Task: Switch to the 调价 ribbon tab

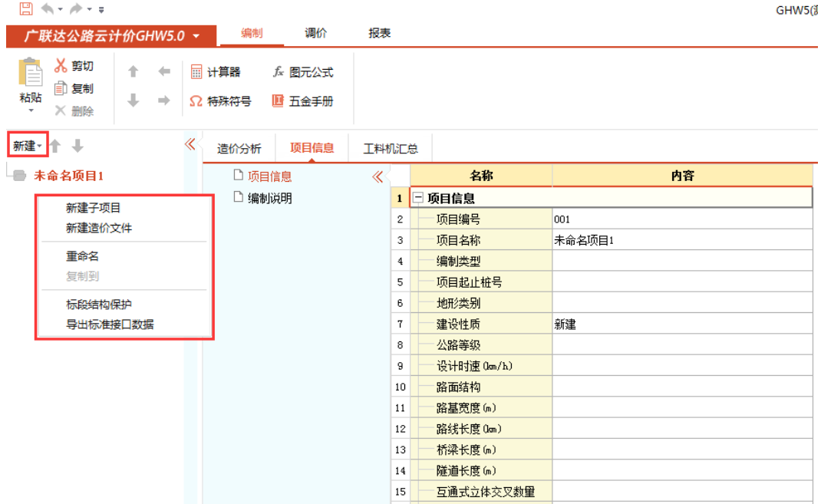Action: coord(316,34)
